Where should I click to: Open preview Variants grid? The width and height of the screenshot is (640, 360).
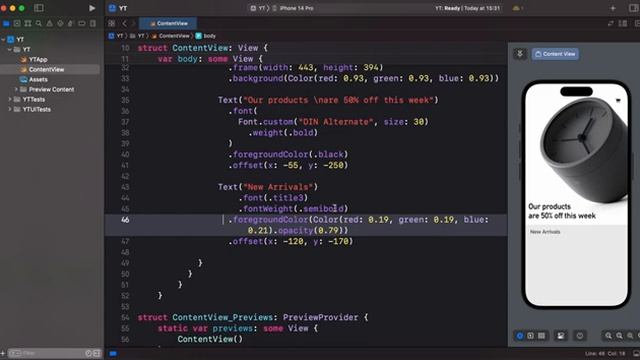[x=541, y=336]
